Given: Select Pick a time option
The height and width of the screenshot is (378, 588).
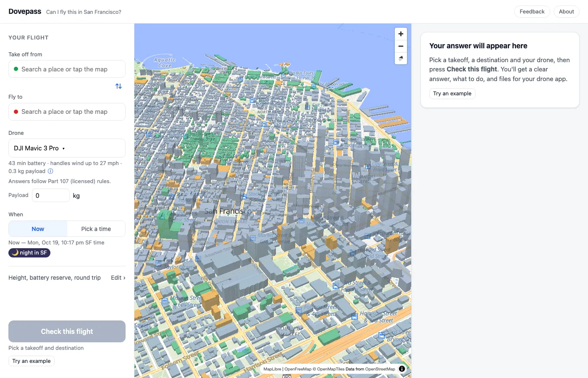Looking at the screenshot, I should [x=96, y=229].
